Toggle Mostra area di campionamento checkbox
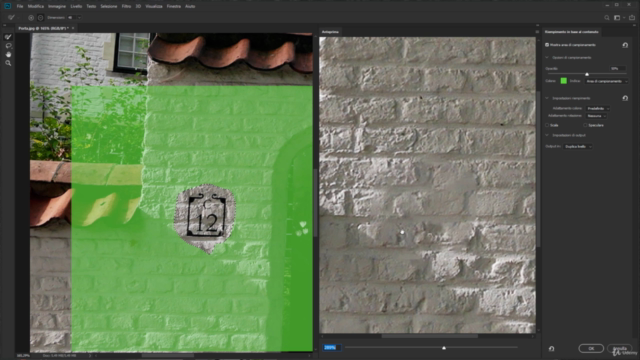The width and height of the screenshot is (640, 360). tap(547, 45)
